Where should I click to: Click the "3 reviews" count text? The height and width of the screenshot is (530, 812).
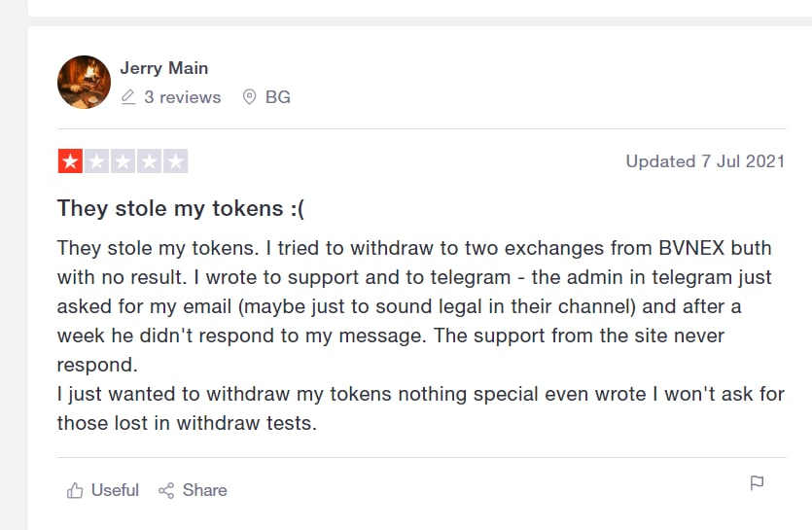[x=182, y=97]
